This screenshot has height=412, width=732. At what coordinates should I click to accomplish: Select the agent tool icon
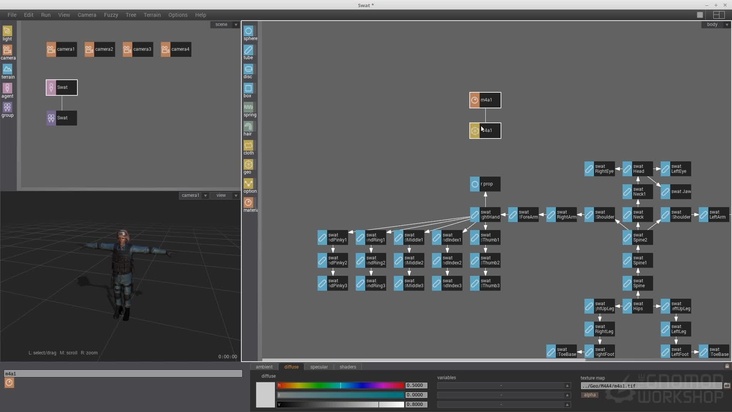[x=7, y=88]
